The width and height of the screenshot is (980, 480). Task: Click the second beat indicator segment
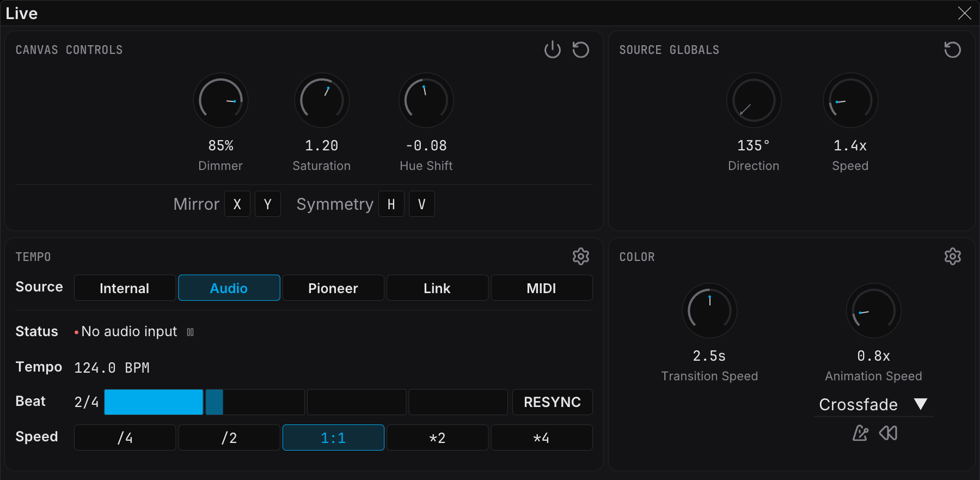pos(255,402)
